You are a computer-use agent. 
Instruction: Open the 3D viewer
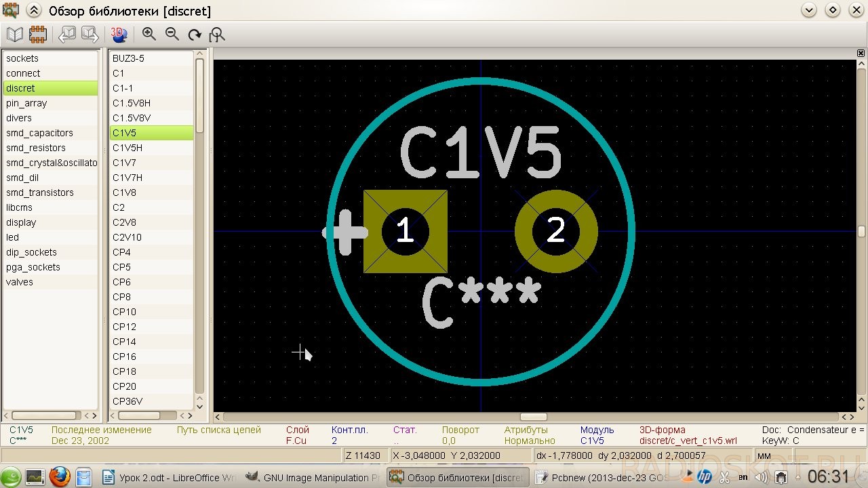(x=119, y=34)
